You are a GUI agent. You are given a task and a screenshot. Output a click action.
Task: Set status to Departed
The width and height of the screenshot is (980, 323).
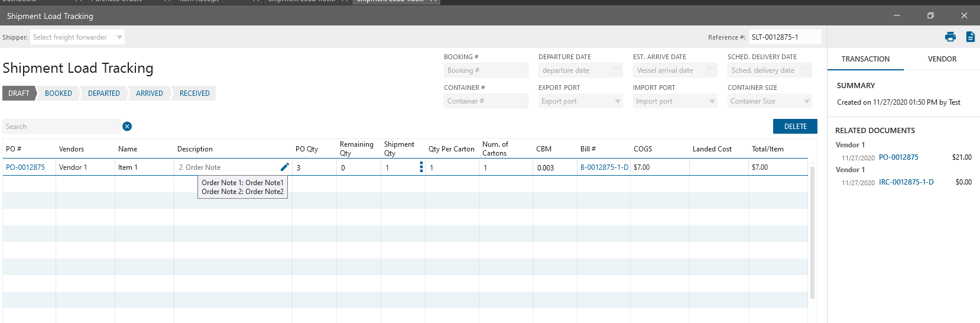click(104, 93)
